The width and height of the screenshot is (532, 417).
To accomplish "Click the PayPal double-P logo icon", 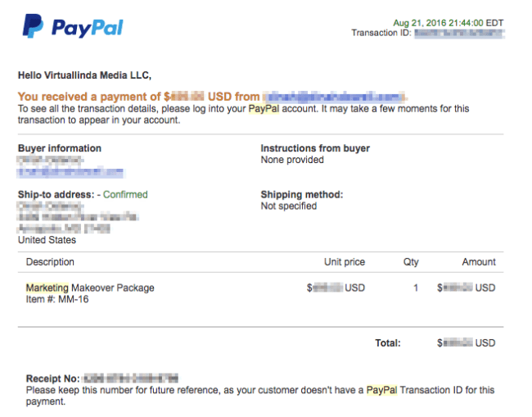I will (x=33, y=26).
